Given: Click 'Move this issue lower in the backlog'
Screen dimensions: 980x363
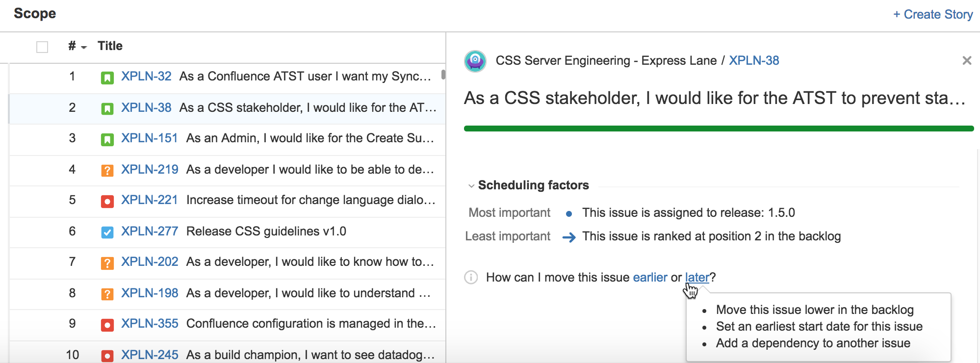Looking at the screenshot, I should pos(815,310).
